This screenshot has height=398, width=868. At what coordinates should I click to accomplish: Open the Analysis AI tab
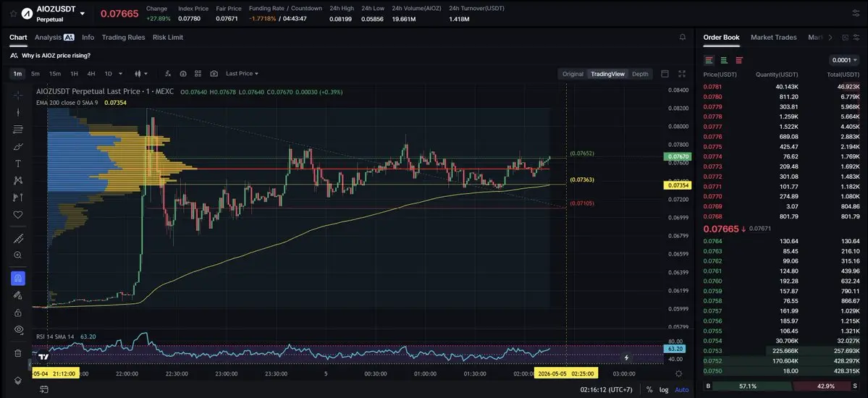pos(54,37)
